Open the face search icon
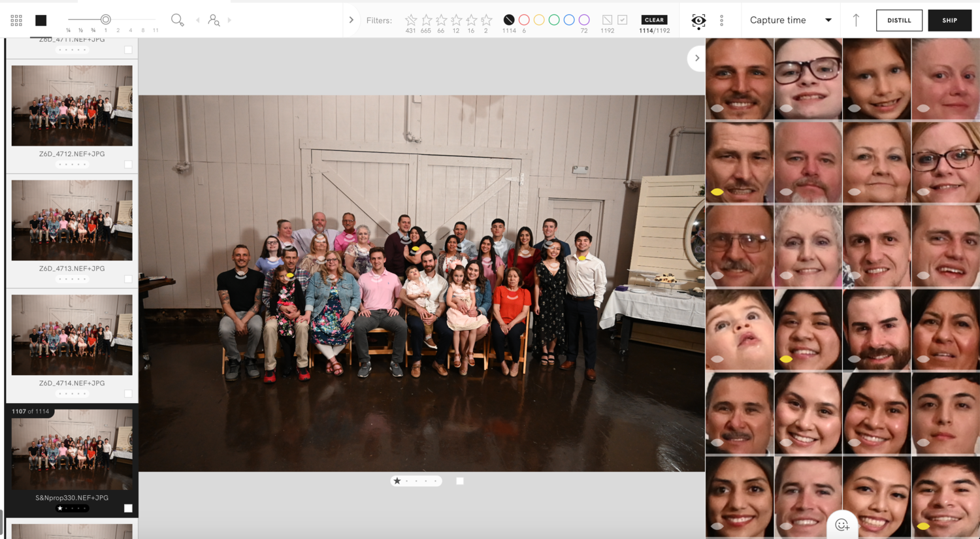 click(x=214, y=20)
